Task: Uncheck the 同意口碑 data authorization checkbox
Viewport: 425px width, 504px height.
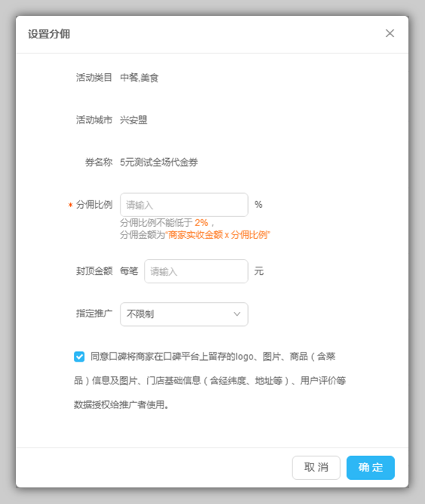Action: click(x=79, y=356)
